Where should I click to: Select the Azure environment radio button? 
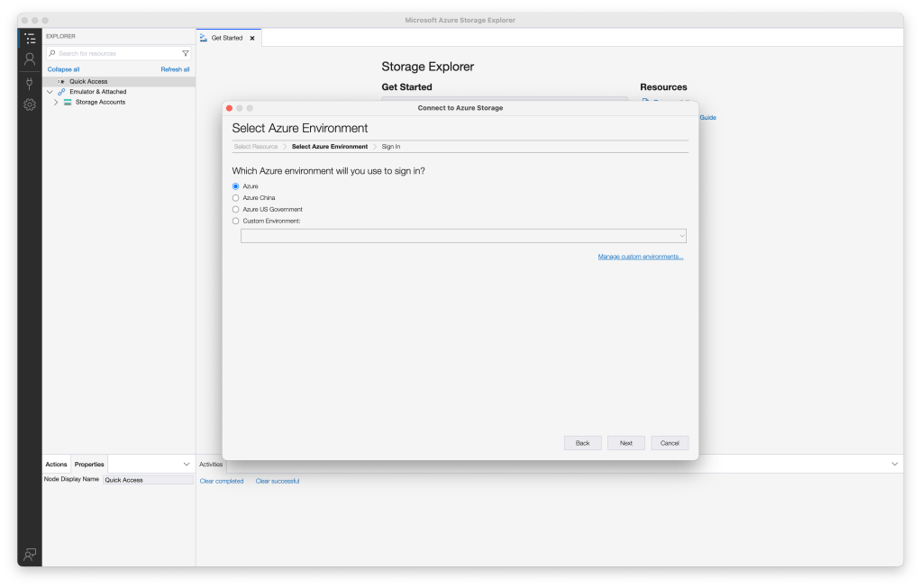point(234,186)
